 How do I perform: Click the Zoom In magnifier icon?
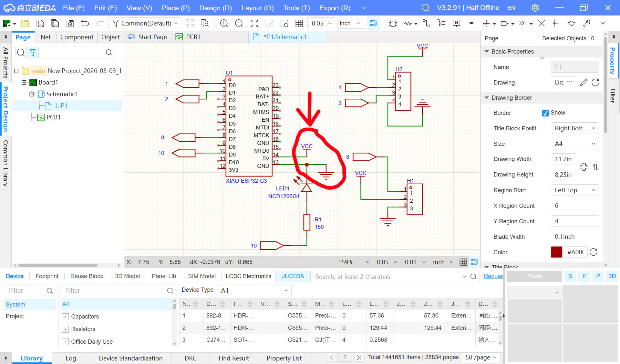[224, 23]
